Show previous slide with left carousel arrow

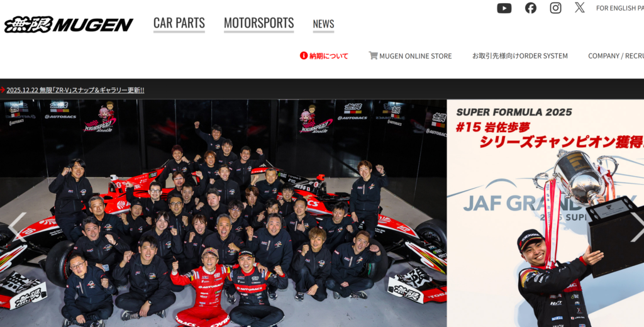pyautogui.click(x=17, y=227)
